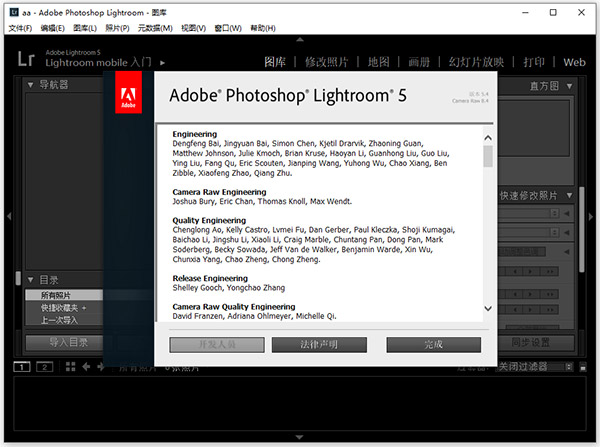Open the 帮助(H) menu
Screen dimensions: 600x447
263,28
